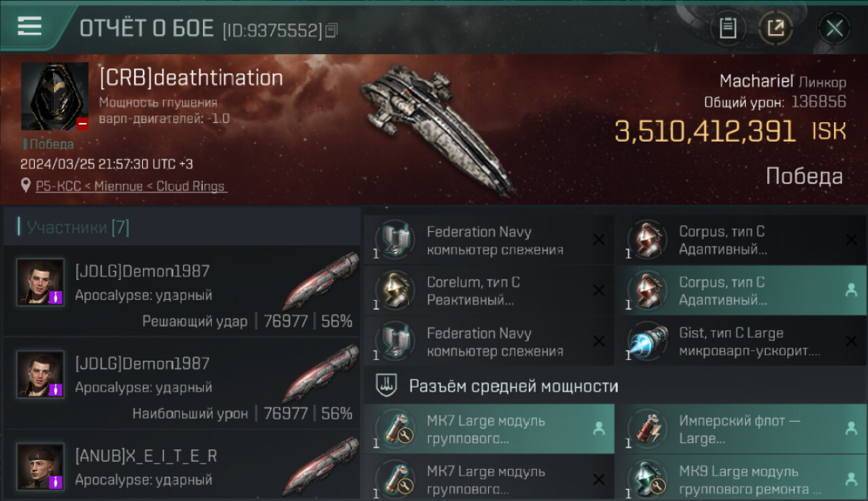Open the Наибольший урон Demon1987 entry
This screenshot has width=868, height=501.
(182, 384)
